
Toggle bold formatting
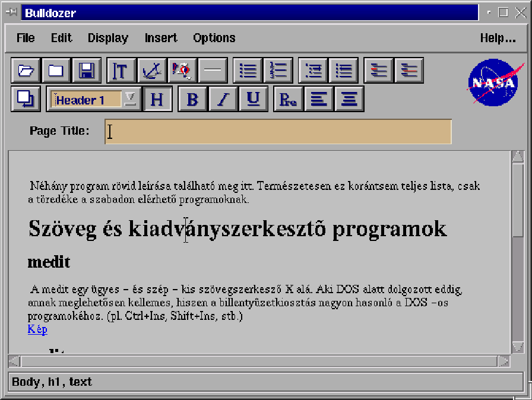coord(192,99)
